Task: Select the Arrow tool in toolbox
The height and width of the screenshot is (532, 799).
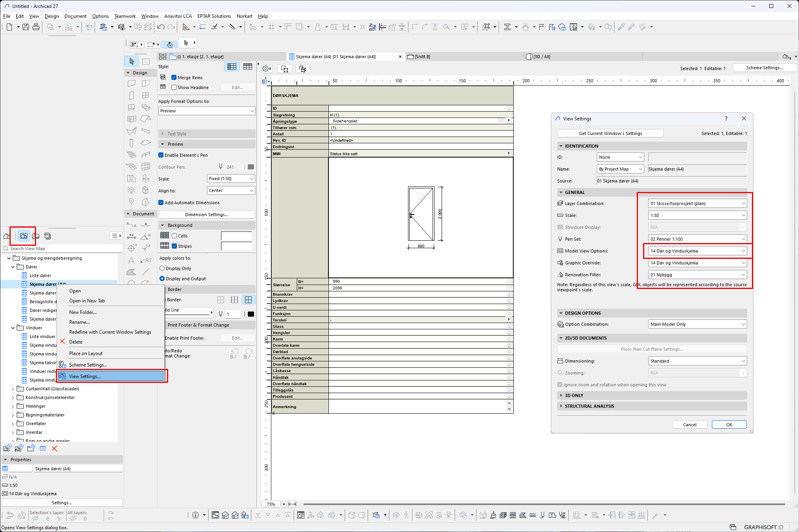Action: tap(132, 61)
